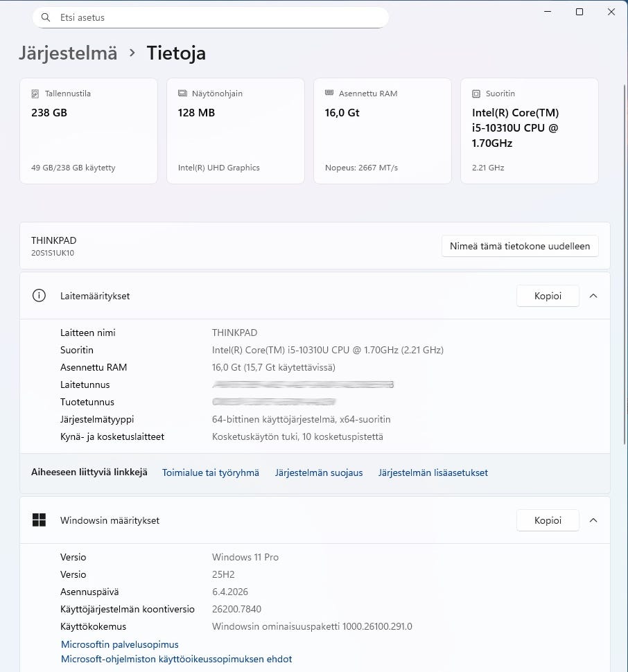Go back to Järjestelmä breadcrumb
Image resolution: width=628 pixels, height=672 pixels.
[68, 53]
